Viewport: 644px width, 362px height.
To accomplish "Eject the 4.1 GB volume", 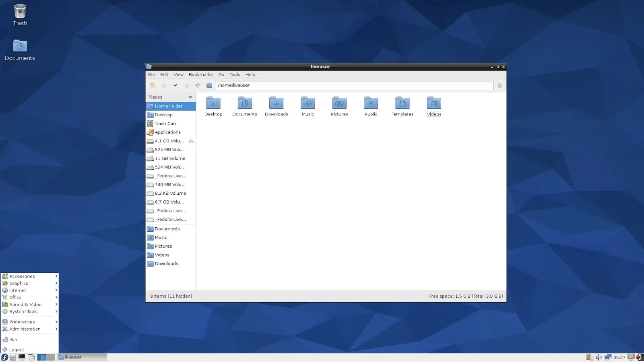I will coord(191,141).
